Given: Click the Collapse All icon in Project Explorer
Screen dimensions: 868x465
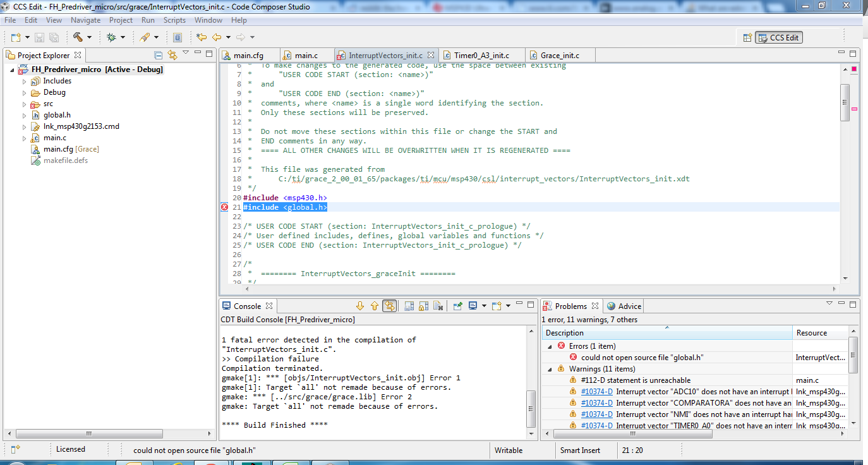Looking at the screenshot, I should coord(159,55).
